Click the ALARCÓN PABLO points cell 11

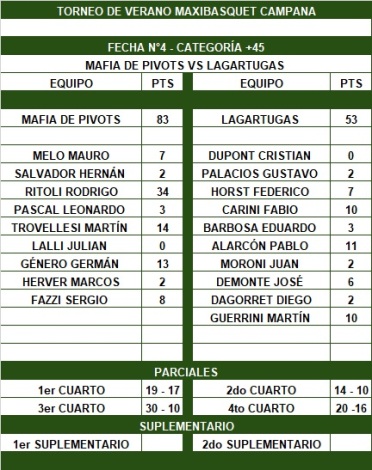(x=351, y=246)
